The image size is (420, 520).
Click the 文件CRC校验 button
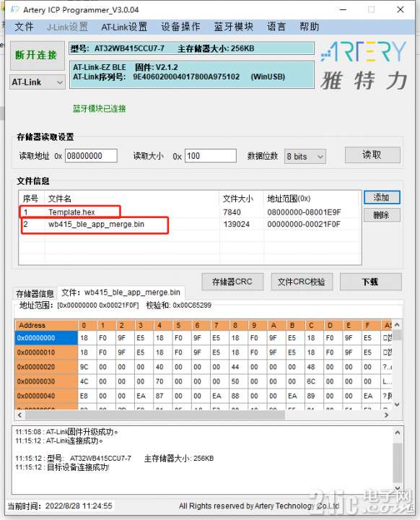[x=302, y=282]
